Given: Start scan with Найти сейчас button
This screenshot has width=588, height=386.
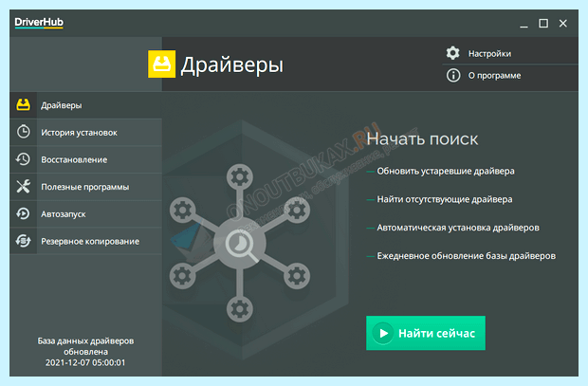Looking at the screenshot, I should coord(426,333).
